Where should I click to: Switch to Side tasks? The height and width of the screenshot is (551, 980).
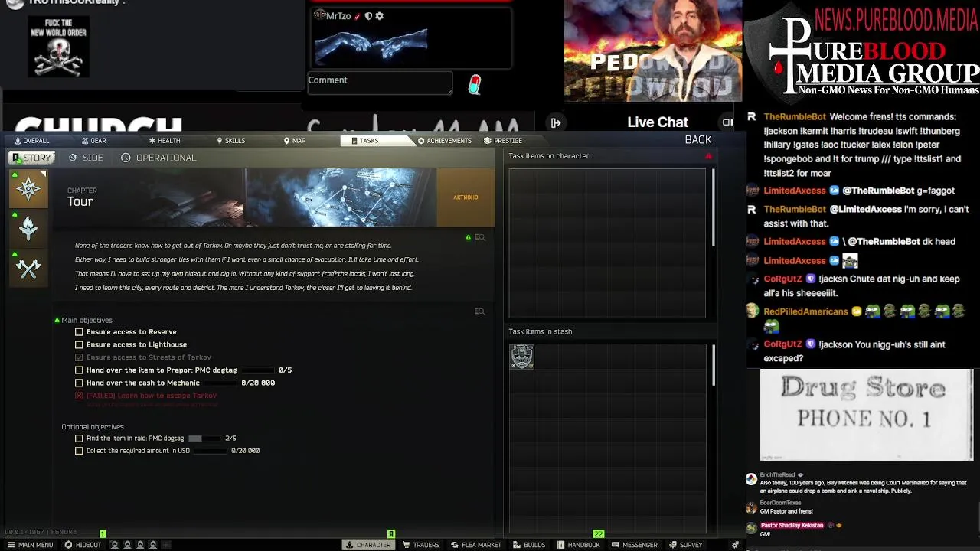[x=86, y=158]
